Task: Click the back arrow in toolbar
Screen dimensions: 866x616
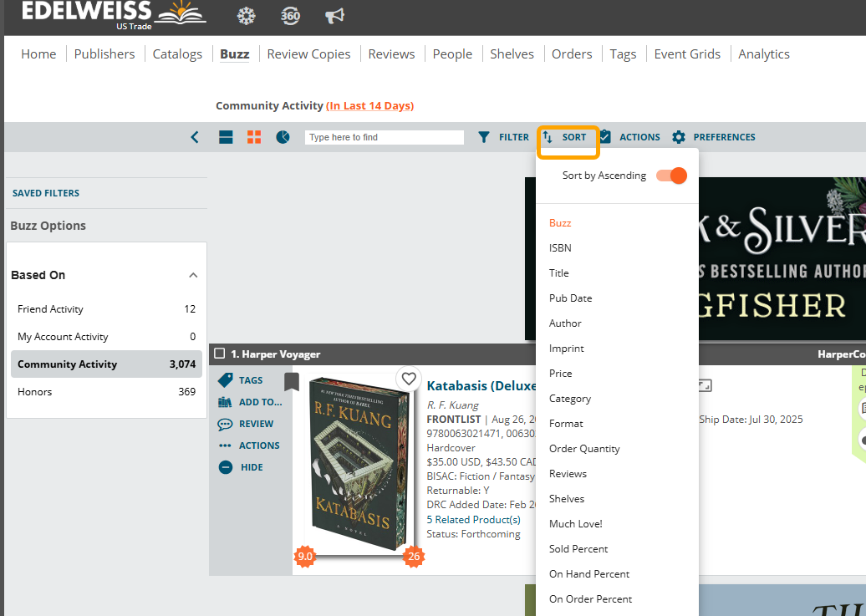Action: click(x=195, y=137)
